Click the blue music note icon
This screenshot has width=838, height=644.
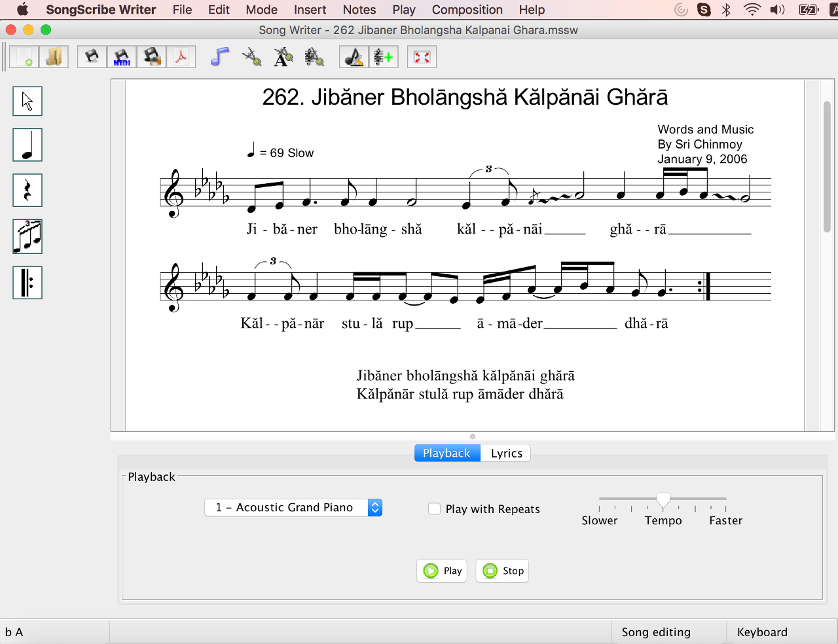click(x=220, y=57)
